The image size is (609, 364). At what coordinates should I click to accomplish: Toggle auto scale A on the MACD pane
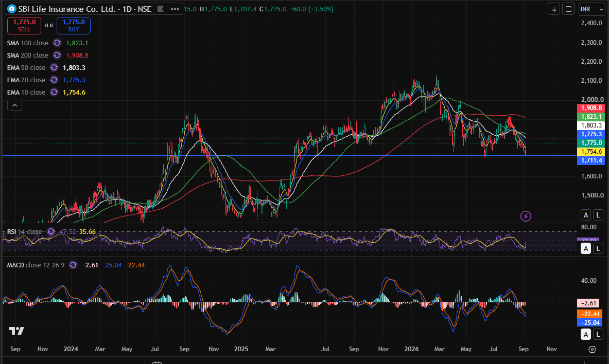click(x=586, y=334)
